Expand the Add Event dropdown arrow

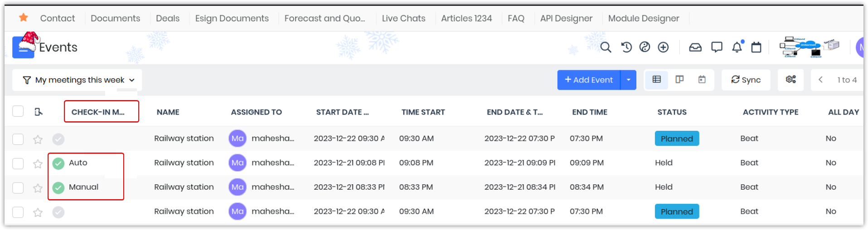pos(628,80)
